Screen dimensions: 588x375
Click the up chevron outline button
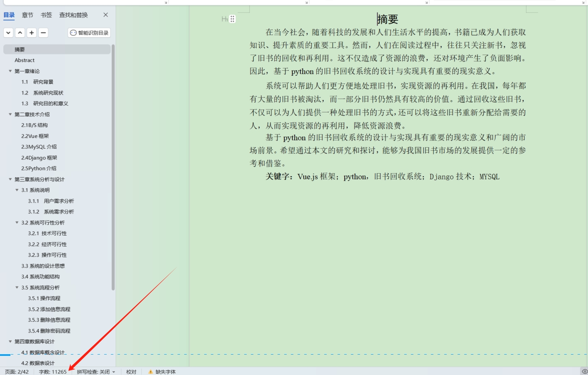click(x=20, y=32)
